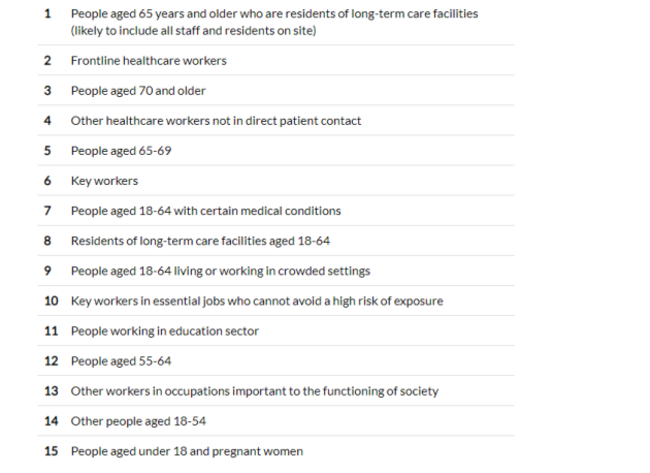Image resolution: width=650 pixels, height=473 pixels.
Task: Click 'People aged under 18 and pregnant women'
Action: click(186, 451)
